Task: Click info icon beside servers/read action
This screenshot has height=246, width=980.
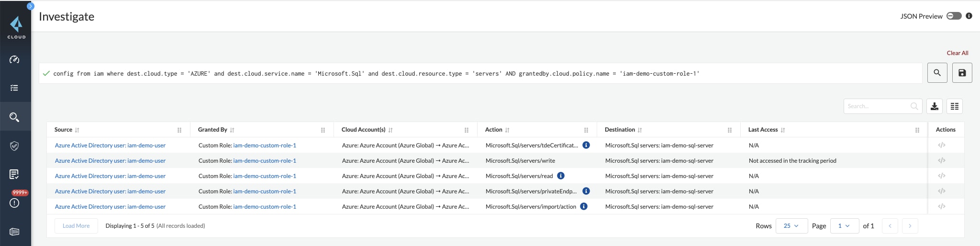Action: (561, 176)
